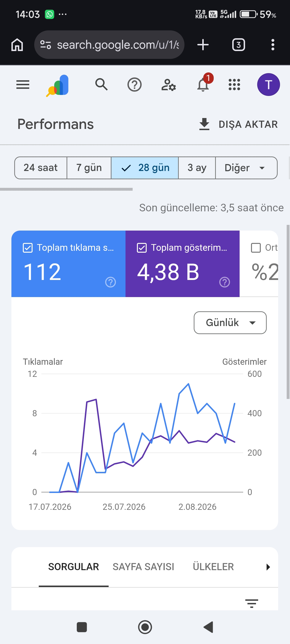Open the help question mark icon
This screenshot has height=644, width=290.
click(x=134, y=85)
